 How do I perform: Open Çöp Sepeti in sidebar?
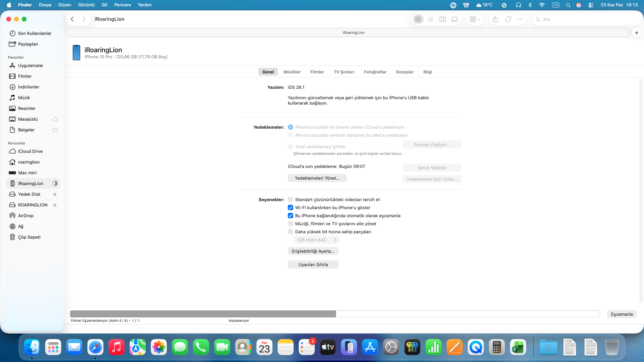(33, 237)
